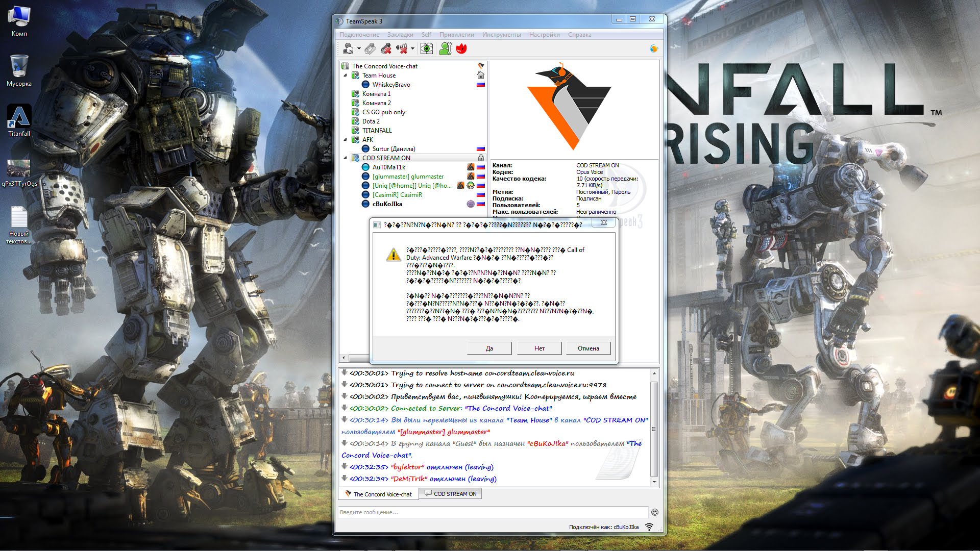Click the green-hat avatar badge on Uniq row
The image size is (980, 551).
point(471,186)
